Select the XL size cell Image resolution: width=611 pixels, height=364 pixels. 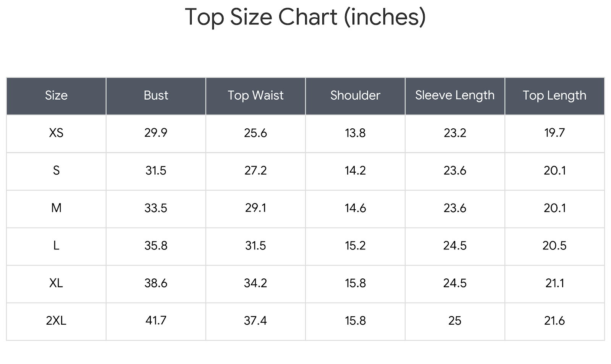tap(56, 283)
